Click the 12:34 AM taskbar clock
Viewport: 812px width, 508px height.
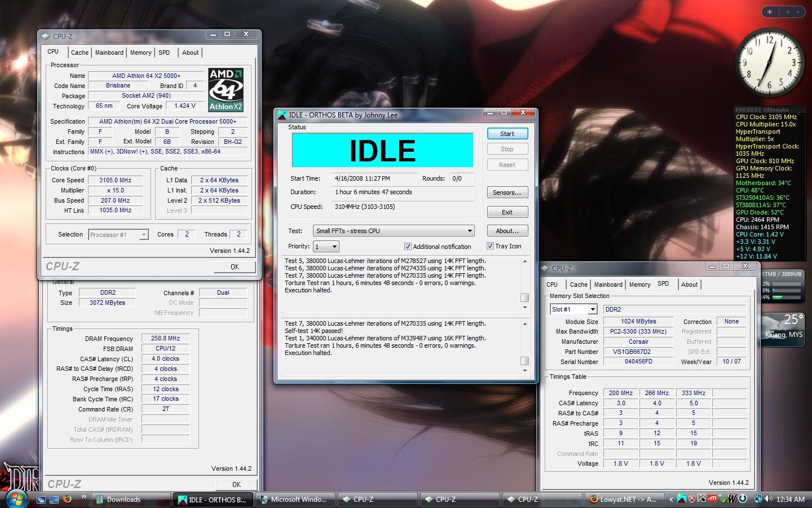[x=791, y=500]
